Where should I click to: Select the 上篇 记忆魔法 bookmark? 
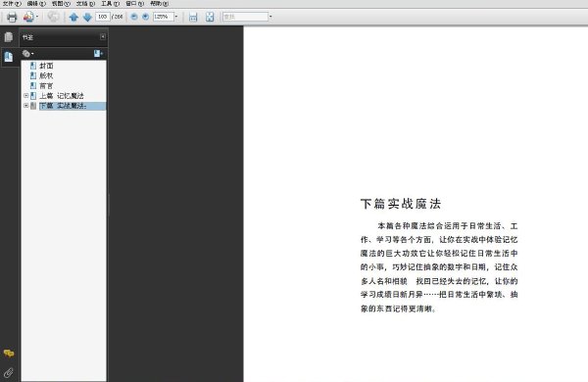coord(62,96)
